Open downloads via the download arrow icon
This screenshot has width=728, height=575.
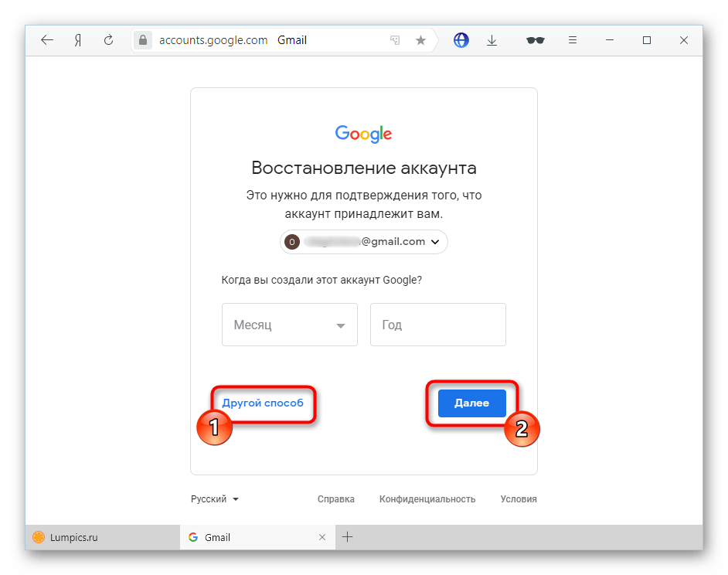point(492,40)
